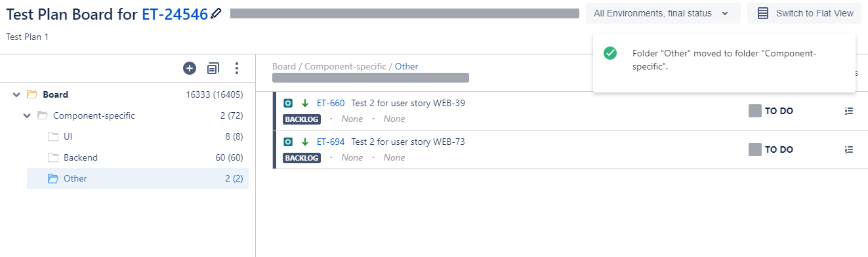Click the BACKLOG badge on ET-694
This screenshot has width=868, height=257.
[x=302, y=157]
